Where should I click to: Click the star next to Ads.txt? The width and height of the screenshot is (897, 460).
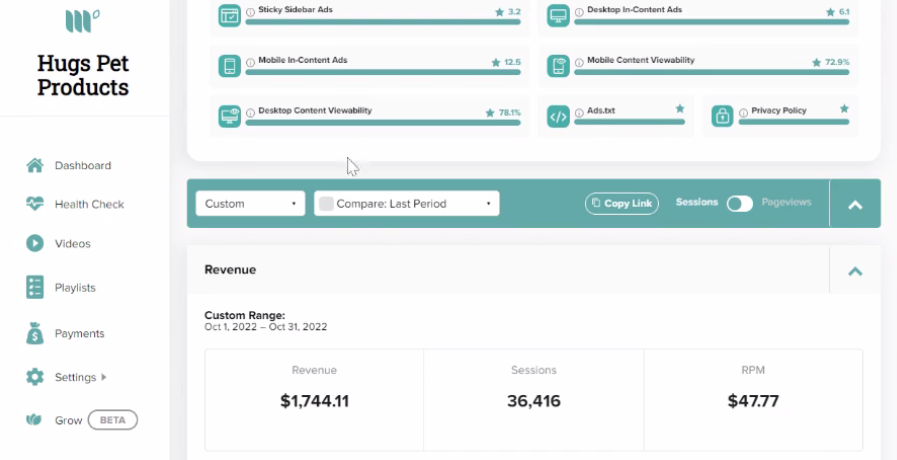tap(680, 109)
